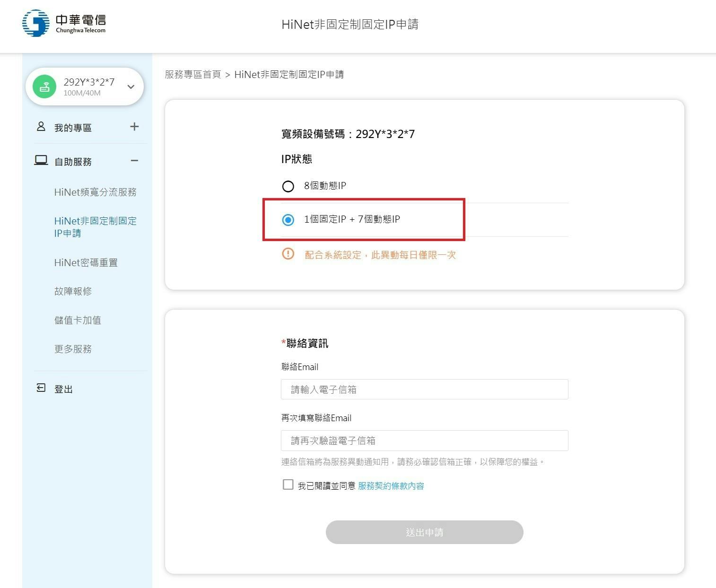Screen dimensions: 716x588
Task: Click the 連絡信箱將為服務異動通知用 hint text
Action: point(413,462)
